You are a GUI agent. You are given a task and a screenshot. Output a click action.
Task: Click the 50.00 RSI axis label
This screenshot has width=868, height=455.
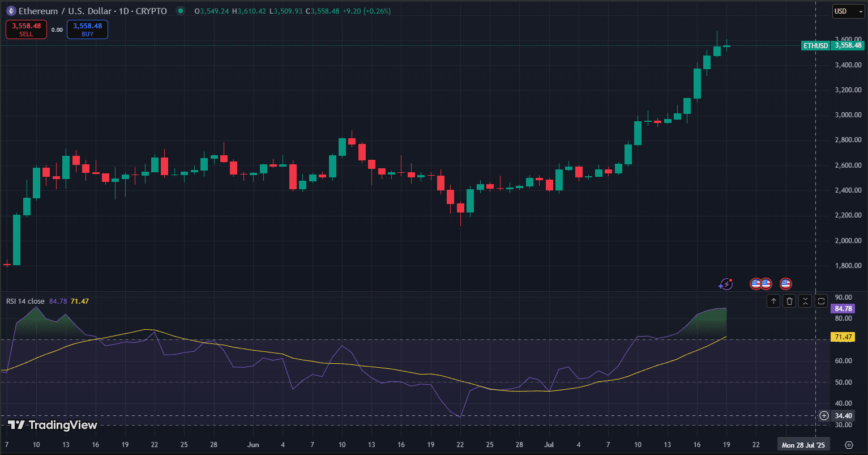click(844, 382)
